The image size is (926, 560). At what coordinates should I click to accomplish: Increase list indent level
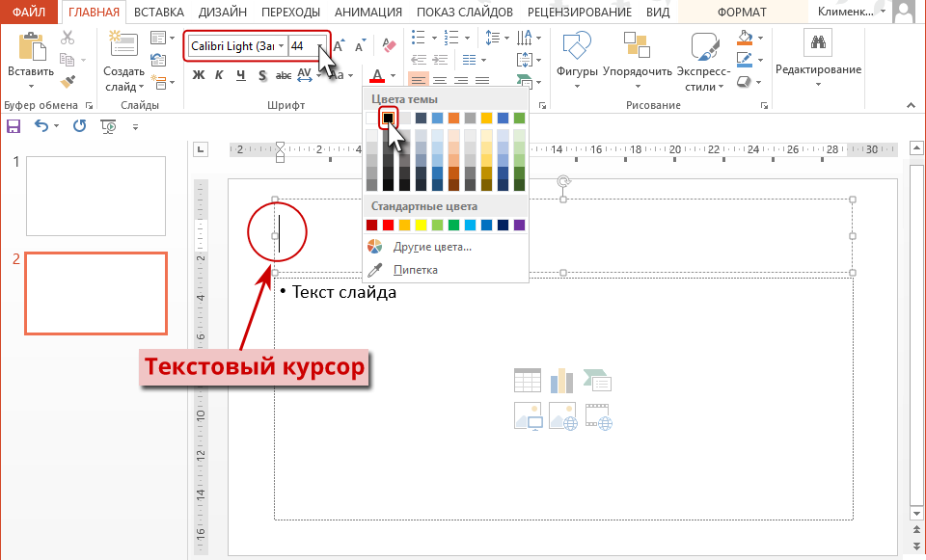pyautogui.click(x=440, y=60)
